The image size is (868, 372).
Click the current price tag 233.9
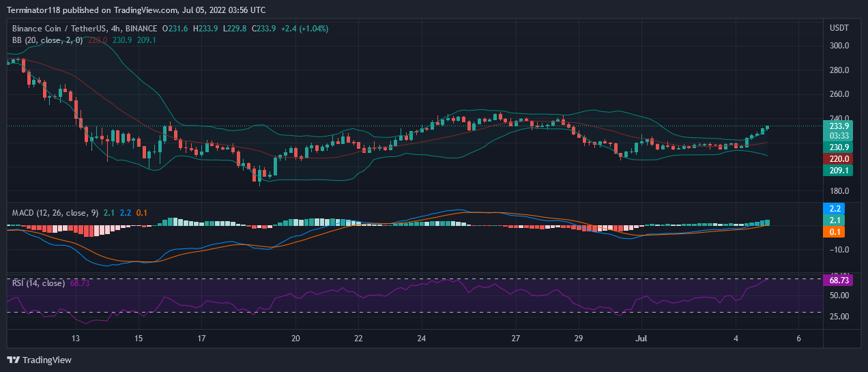point(839,126)
